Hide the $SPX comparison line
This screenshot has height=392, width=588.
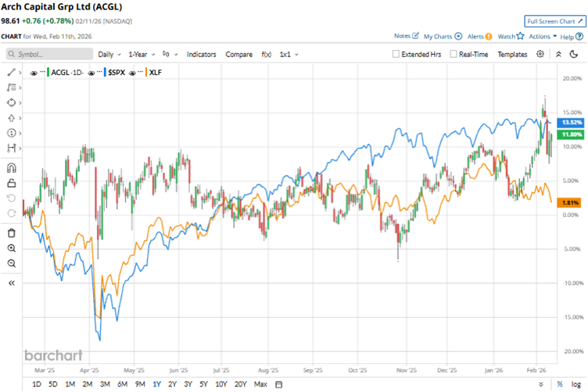pos(93,73)
